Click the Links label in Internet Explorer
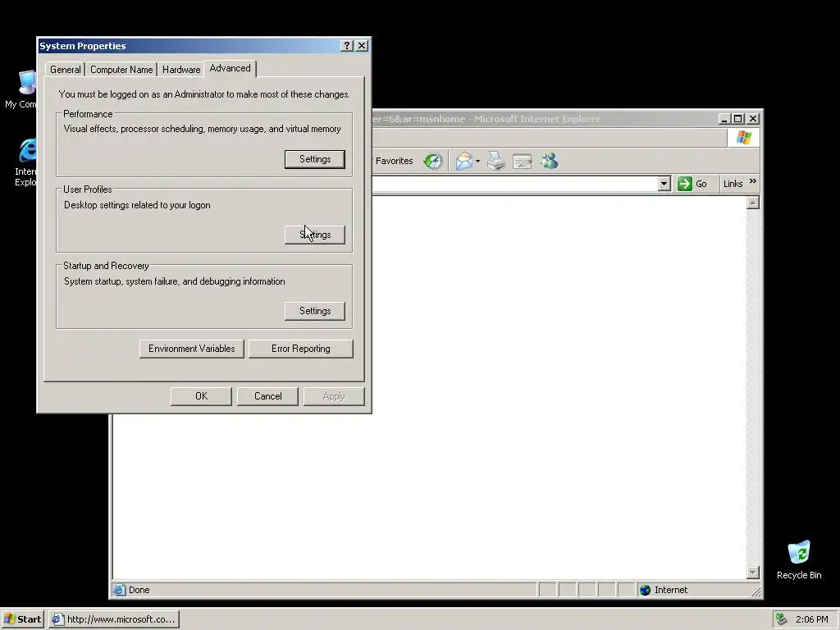 733,184
